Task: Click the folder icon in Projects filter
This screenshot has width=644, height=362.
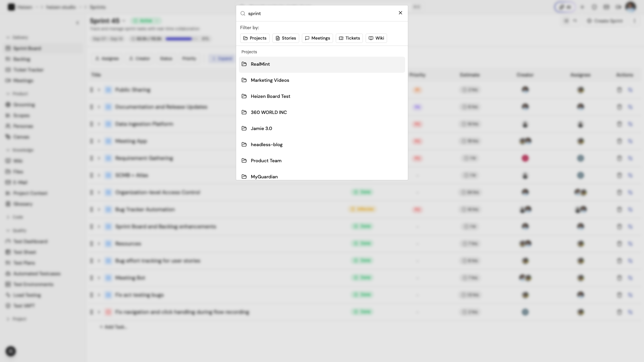Action: pos(246,38)
